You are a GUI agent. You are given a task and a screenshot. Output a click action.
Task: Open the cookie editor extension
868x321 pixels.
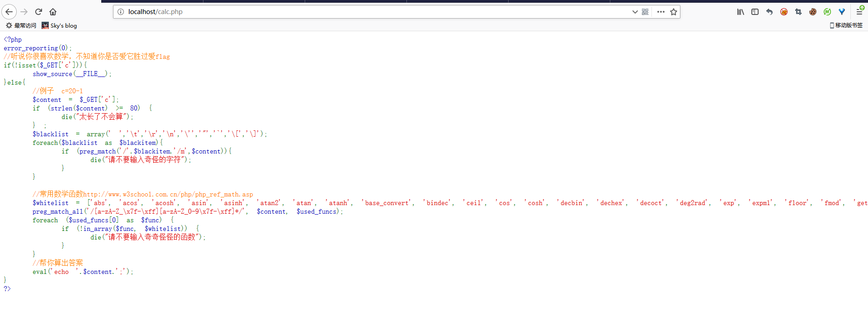tap(813, 12)
